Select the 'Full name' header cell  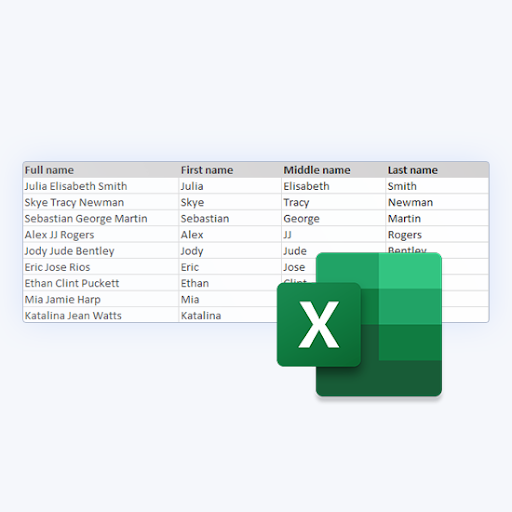pos(101,170)
